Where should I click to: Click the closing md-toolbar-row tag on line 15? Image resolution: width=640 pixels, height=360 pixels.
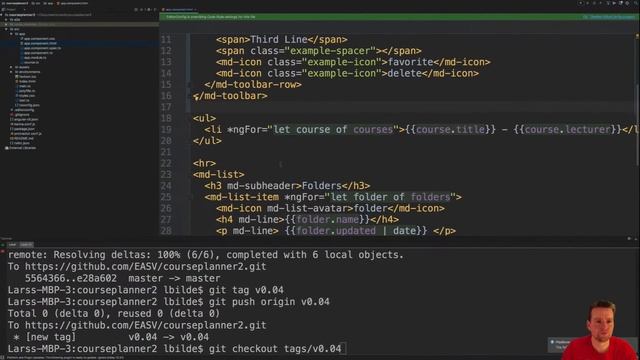click(x=253, y=84)
